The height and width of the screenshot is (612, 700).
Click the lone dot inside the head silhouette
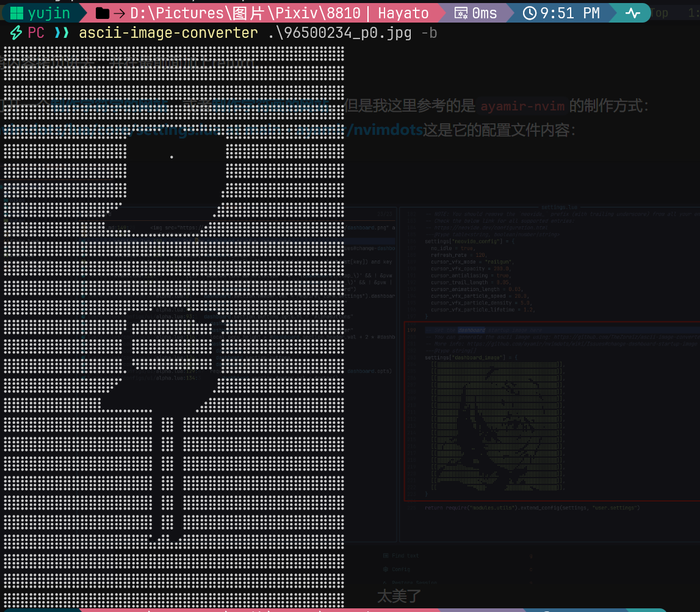(171, 157)
